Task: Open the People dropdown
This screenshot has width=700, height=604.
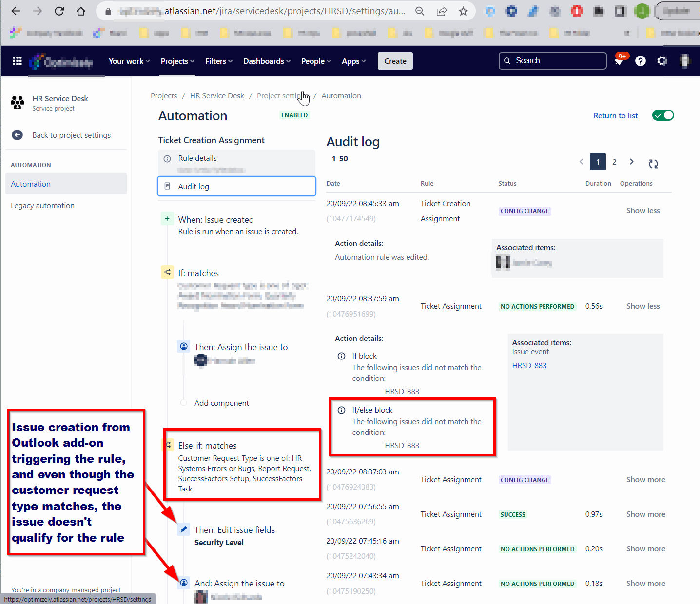Action: coord(316,61)
